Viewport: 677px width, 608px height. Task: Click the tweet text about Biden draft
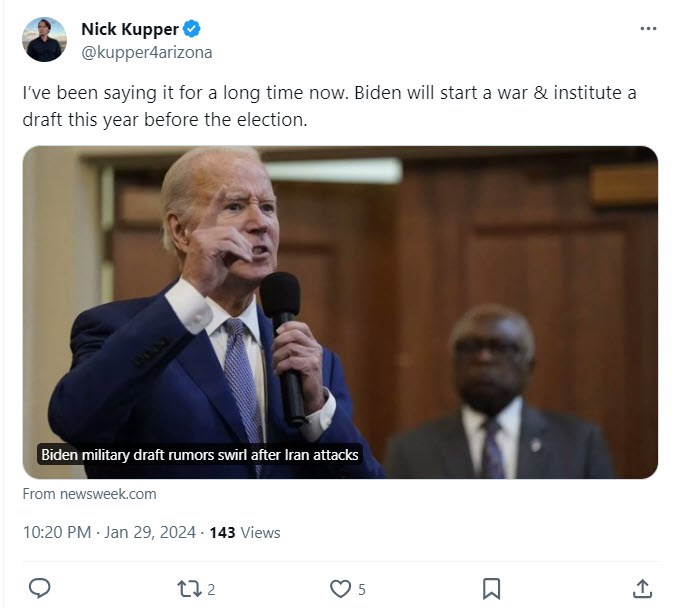(330, 106)
